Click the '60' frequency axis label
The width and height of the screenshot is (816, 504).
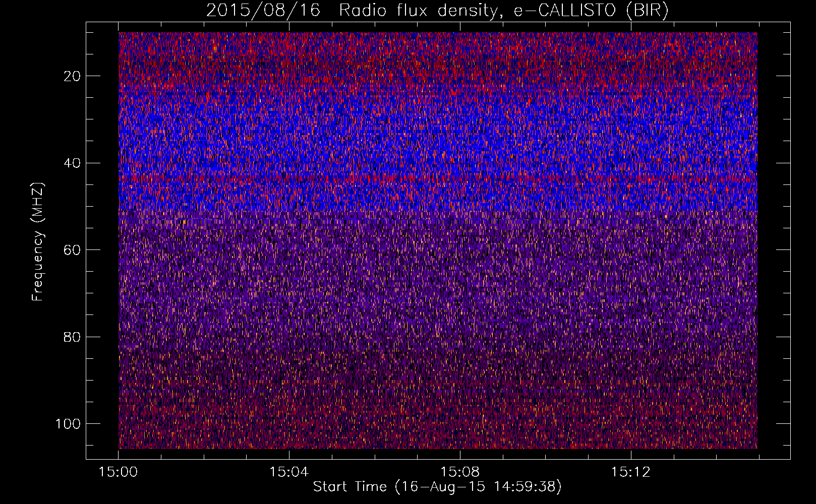(72, 250)
